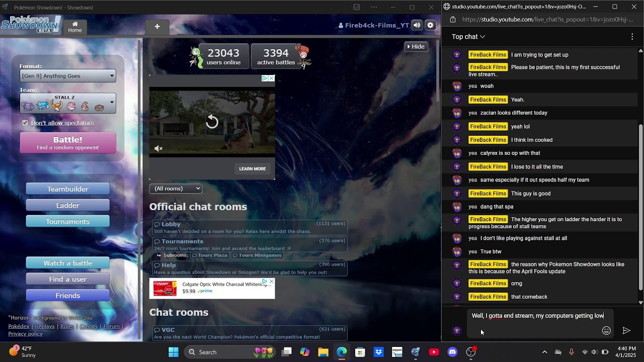Open the Rules link

point(67,326)
